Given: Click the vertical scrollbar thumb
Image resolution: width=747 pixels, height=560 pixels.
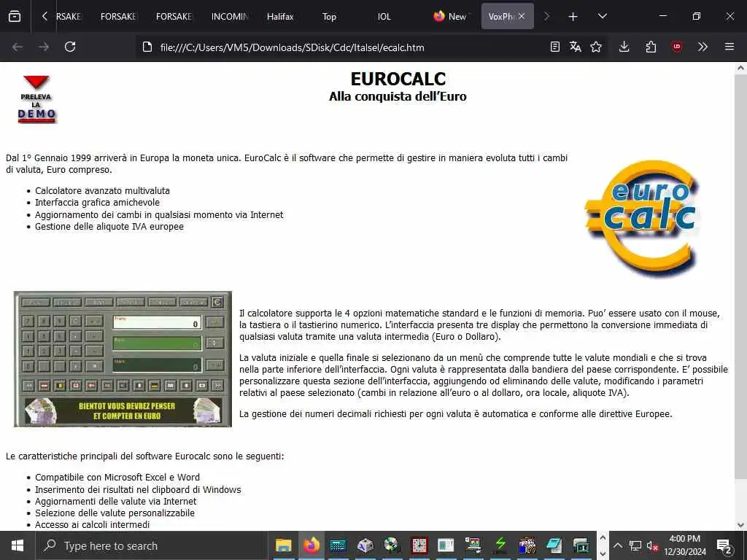Looking at the screenshot, I should [x=740, y=276].
